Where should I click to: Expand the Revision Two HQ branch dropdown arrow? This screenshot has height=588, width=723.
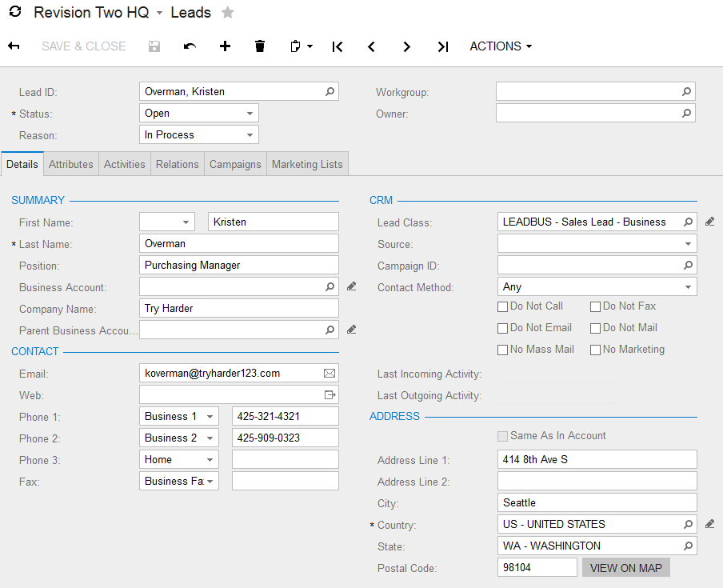click(159, 13)
